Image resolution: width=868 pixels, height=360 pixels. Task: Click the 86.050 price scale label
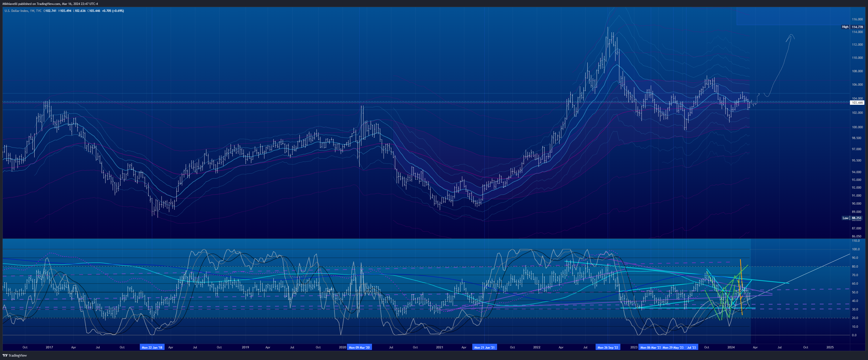click(857, 236)
